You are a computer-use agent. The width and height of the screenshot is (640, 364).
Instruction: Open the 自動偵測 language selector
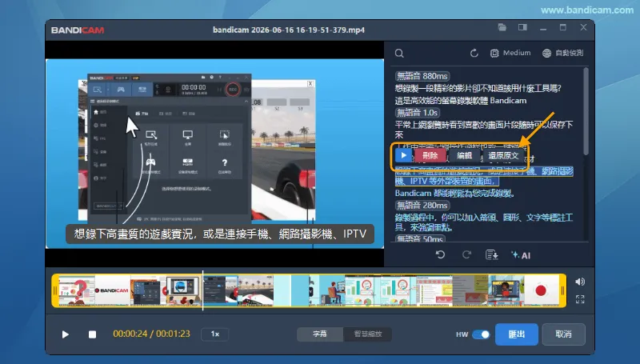coord(563,53)
